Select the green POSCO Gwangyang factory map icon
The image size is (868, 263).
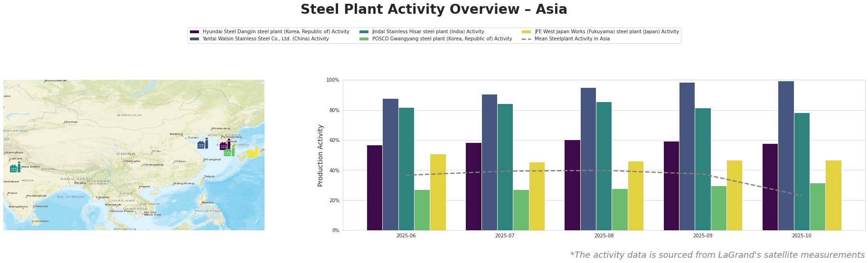point(229,152)
